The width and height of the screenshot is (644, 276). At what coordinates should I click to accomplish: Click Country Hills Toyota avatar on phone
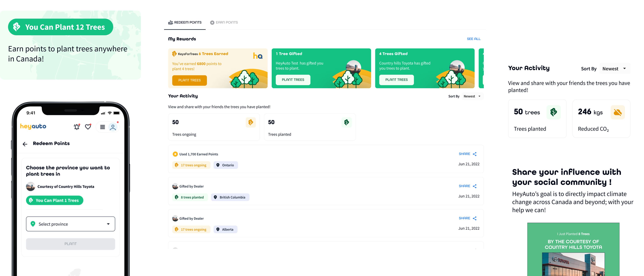click(31, 186)
